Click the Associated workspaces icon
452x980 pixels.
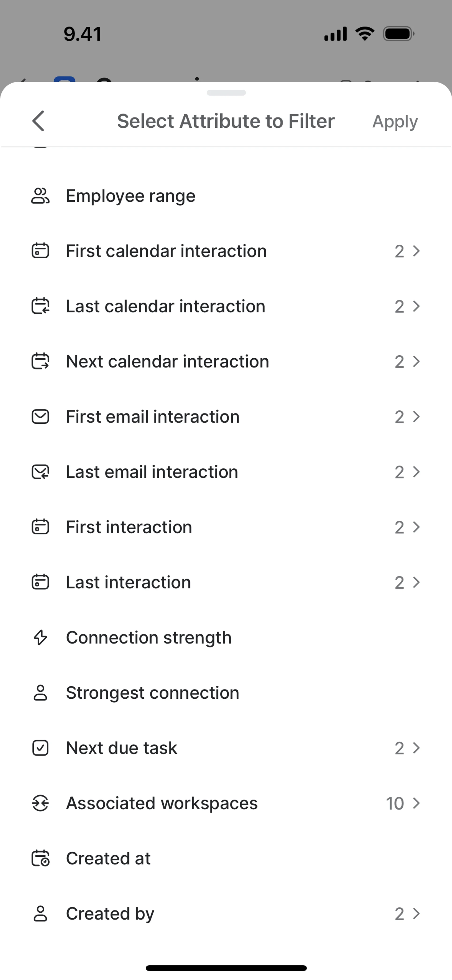coord(40,803)
